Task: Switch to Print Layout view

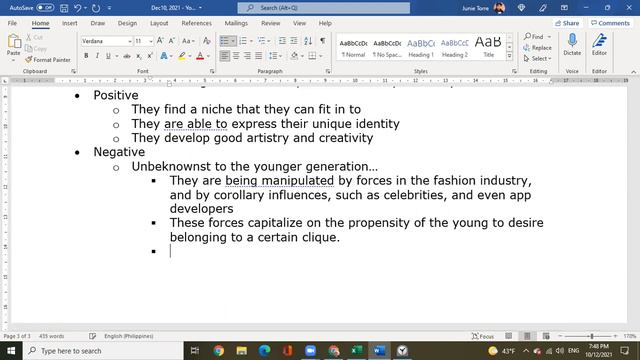Action: pyautogui.click(x=527, y=336)
